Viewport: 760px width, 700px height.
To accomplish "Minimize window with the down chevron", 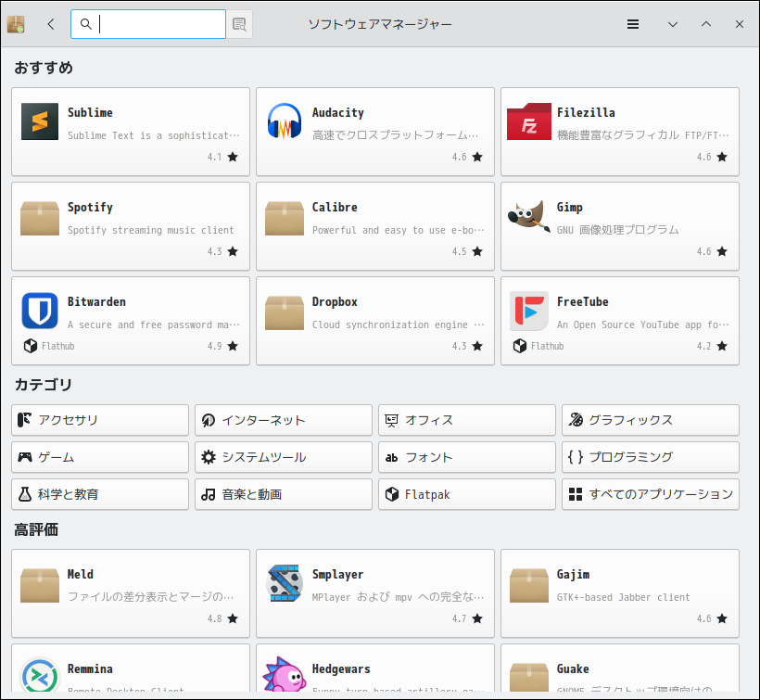I will pyautogui.click(x=672, y=24).
